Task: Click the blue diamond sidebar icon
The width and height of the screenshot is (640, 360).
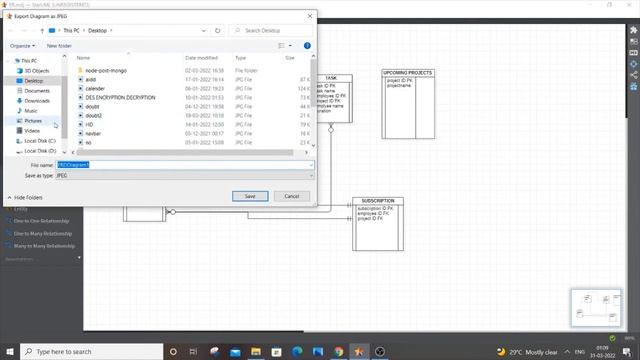Action: 633,64
